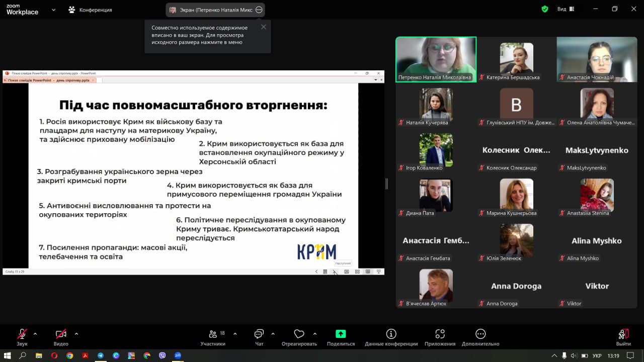Viewport: 644px width, 362px height.
Task: Expand audio options chevron next to Звук
Action: click(x=35, y=333)
